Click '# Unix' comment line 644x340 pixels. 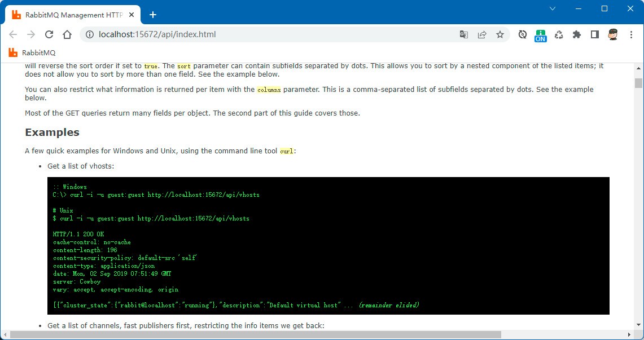pyautogui.click(x=63, y=211)
